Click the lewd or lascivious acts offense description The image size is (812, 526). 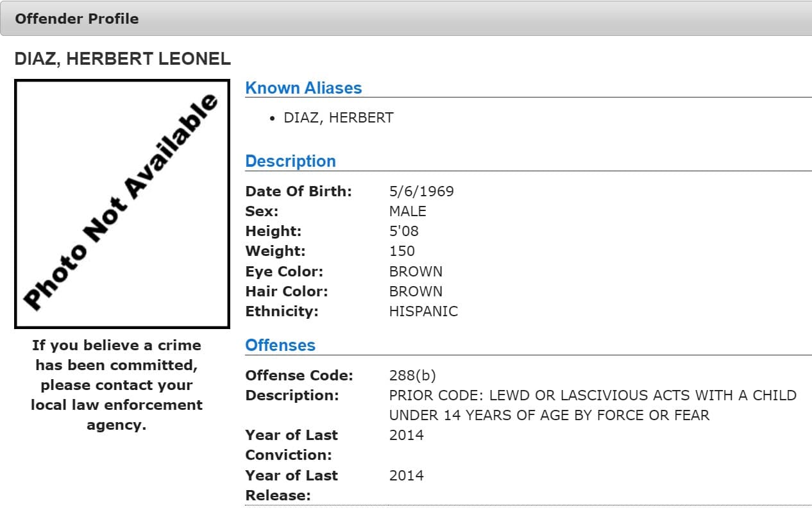click(x=589, y=405)
